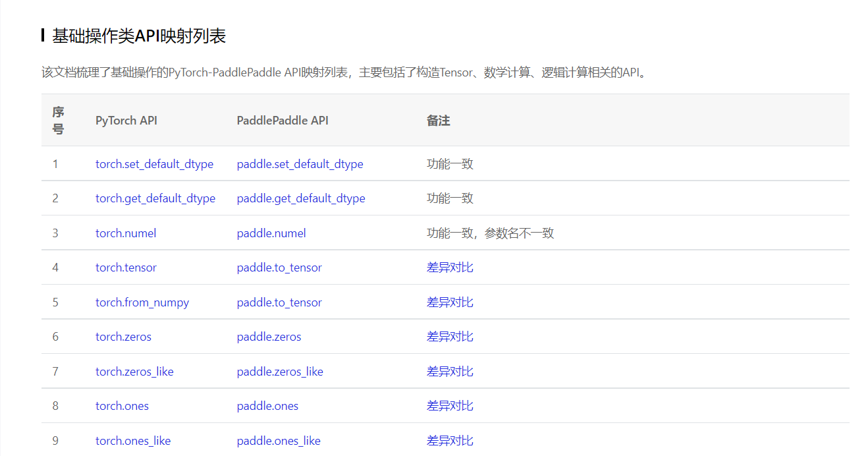Viewport: 868px width, 456px height.
Task: Open the torch.get_default_dtype link
Action: tap(155, 198)
